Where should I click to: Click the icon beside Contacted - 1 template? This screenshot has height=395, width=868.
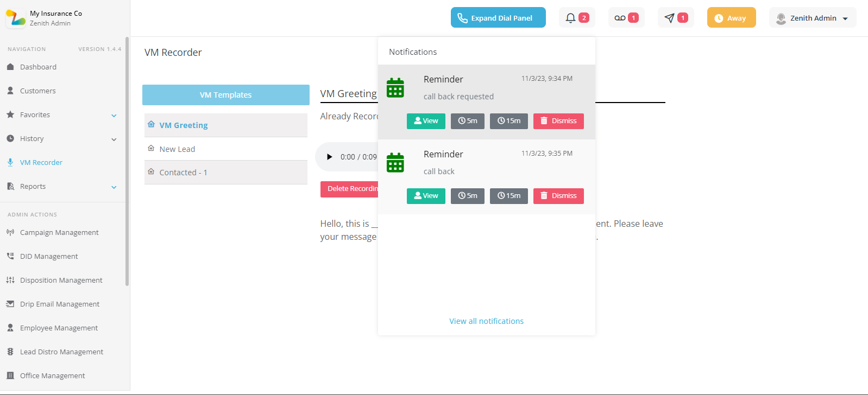pyautogui.click(x=151, y=171)
